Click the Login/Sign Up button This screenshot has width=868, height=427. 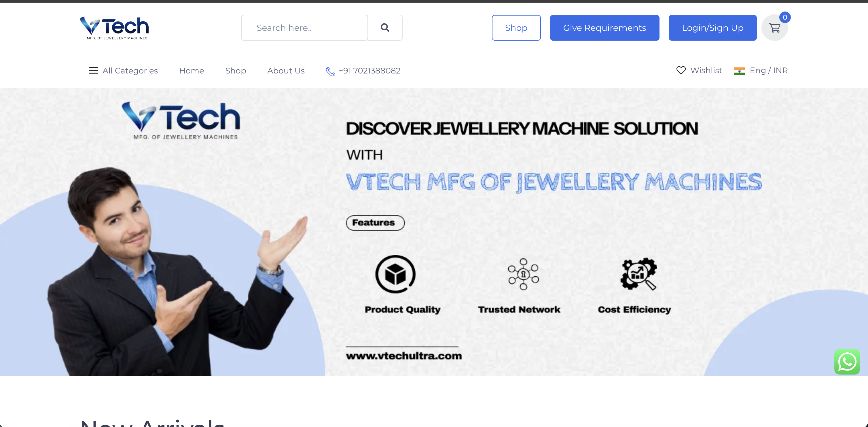(712, 28)
